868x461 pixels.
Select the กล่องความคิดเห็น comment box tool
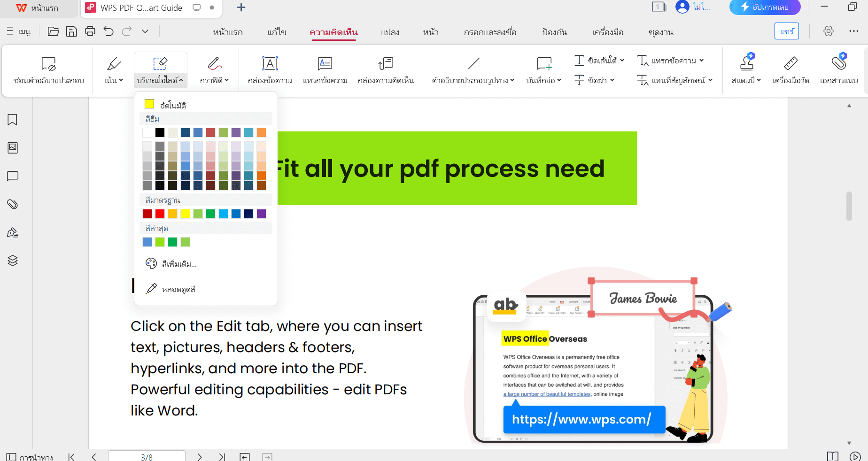[x=386, y=70]
